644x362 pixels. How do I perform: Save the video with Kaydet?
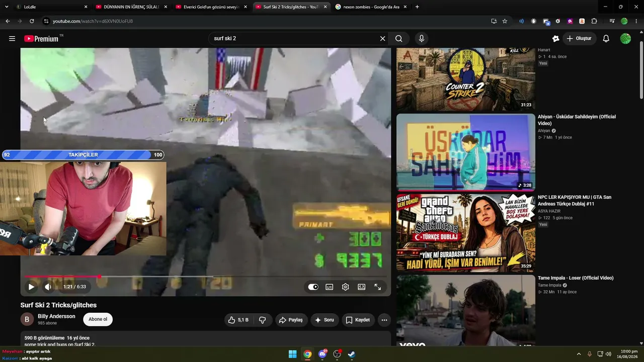358,320
